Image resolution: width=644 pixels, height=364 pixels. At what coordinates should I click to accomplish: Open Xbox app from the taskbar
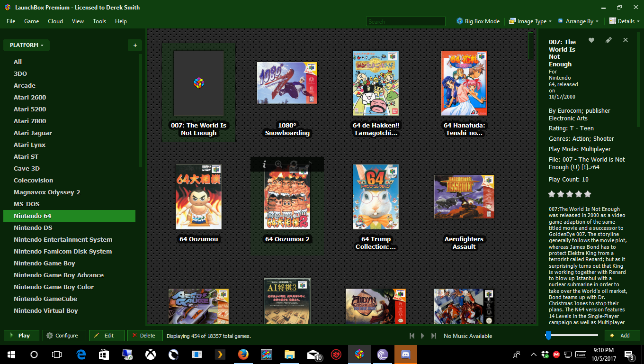coord(151,355)
